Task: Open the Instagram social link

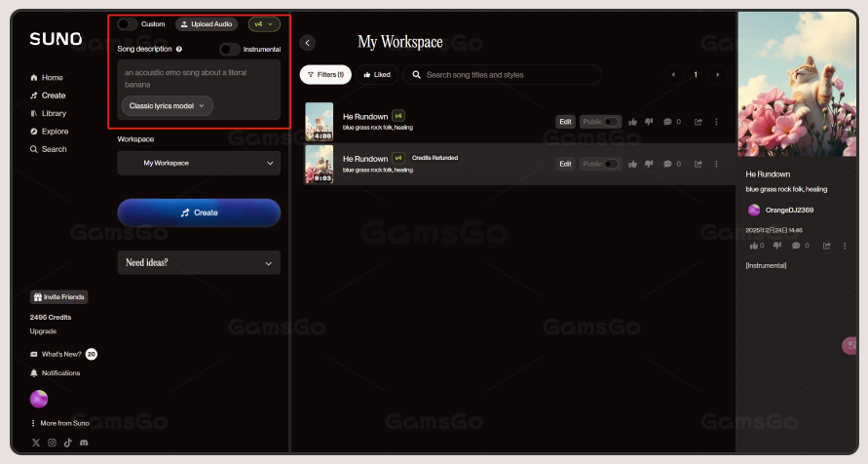Action: click(52, 443)
